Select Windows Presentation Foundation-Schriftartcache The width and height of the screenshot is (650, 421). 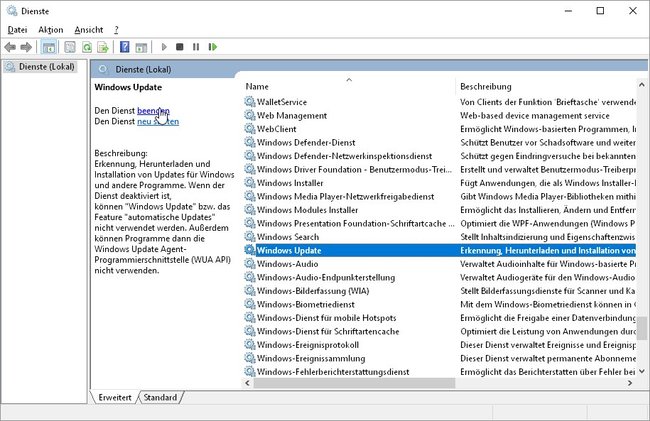point(439,223)
